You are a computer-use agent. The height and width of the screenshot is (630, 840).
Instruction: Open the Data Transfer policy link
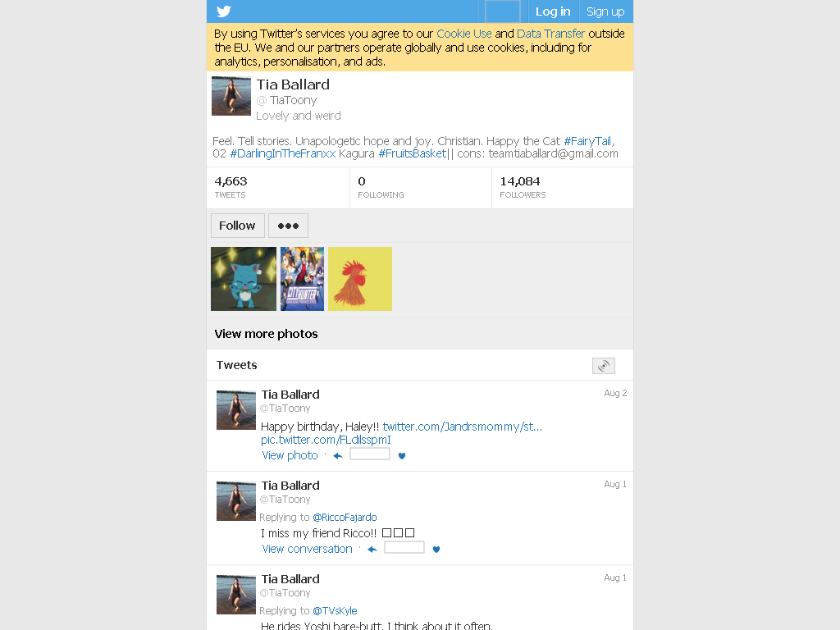[550, 34]
